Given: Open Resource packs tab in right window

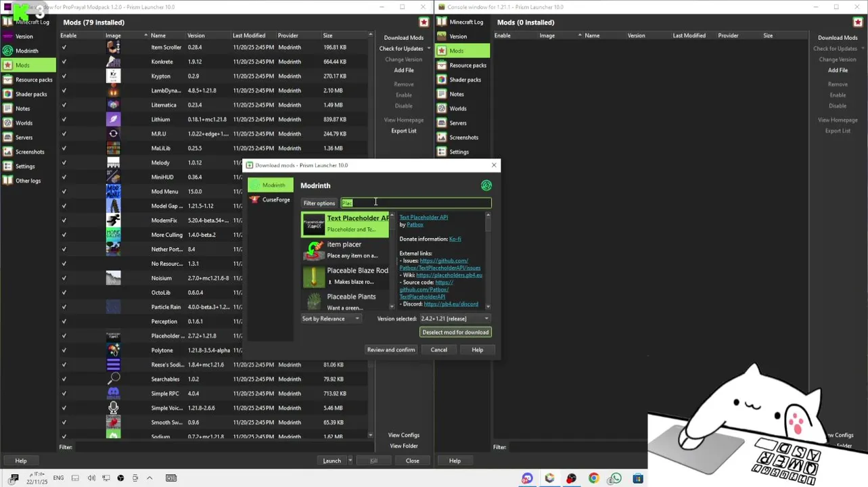Looking at the screenshot, I should coord(463,66).
